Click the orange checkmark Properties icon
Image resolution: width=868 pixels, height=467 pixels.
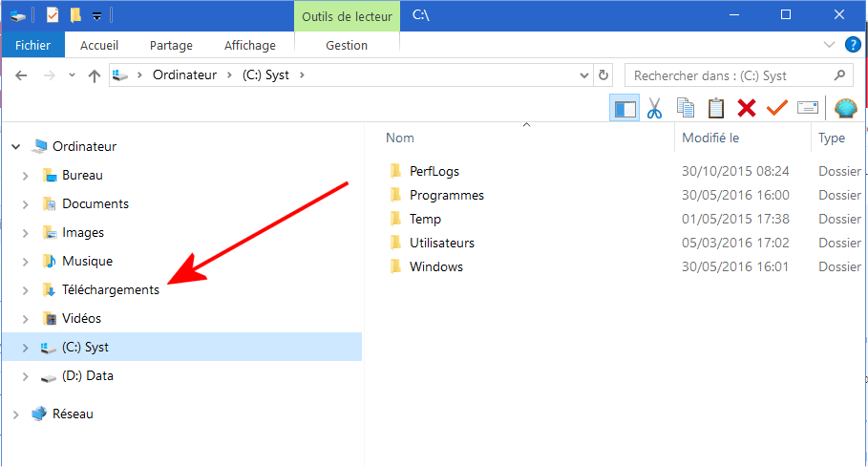pyautogui.click(x=776, y=108)
